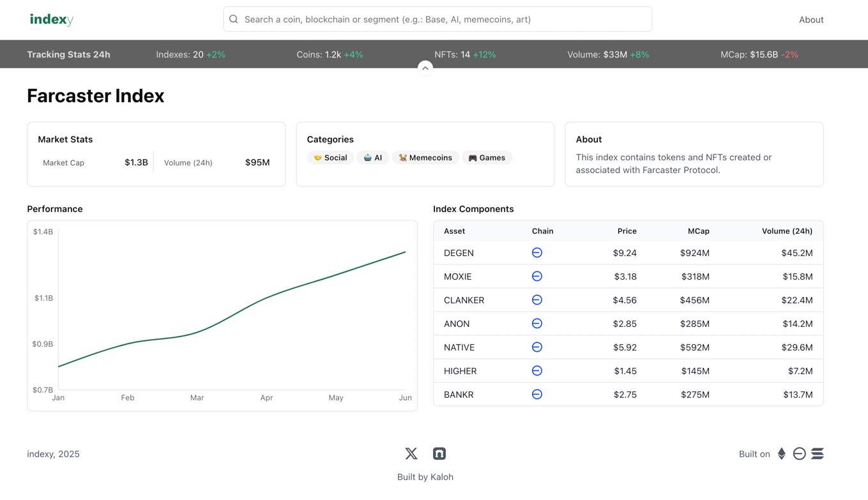Click the Chain column header
This screenshot has height=500, width=868.
[x=542, y=231]
